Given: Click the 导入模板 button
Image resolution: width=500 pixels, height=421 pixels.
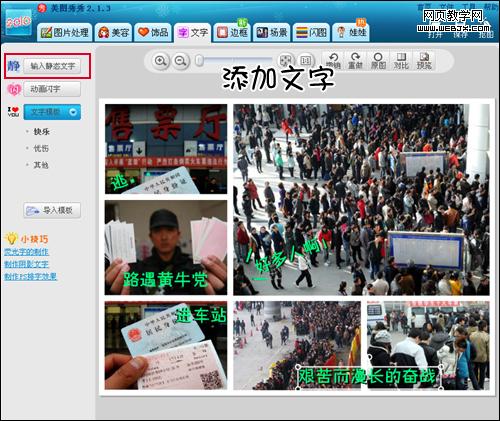Looking at the screenshot, I should click(52, 210).
